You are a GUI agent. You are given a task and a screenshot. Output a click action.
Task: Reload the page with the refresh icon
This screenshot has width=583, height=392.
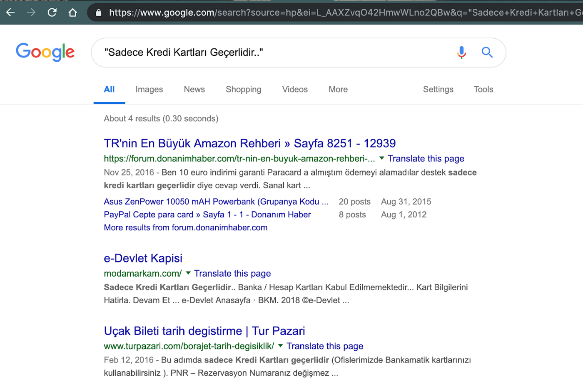52,12
